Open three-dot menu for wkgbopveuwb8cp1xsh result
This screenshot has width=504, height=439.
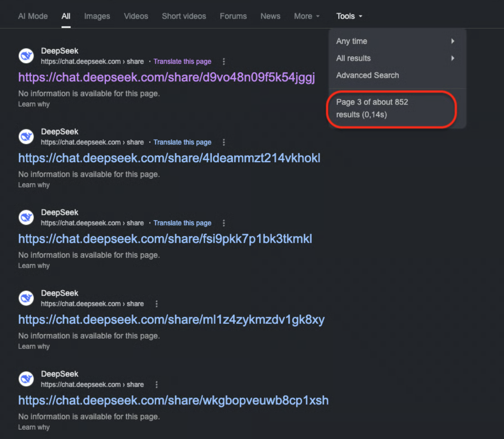[x=156, y=385]
